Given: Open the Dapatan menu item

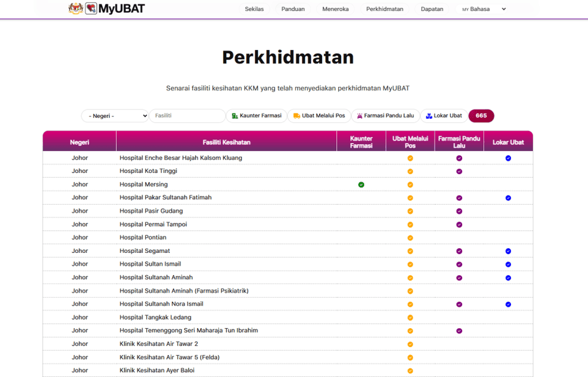Looking at the screenshot, I should pos(432,9).
